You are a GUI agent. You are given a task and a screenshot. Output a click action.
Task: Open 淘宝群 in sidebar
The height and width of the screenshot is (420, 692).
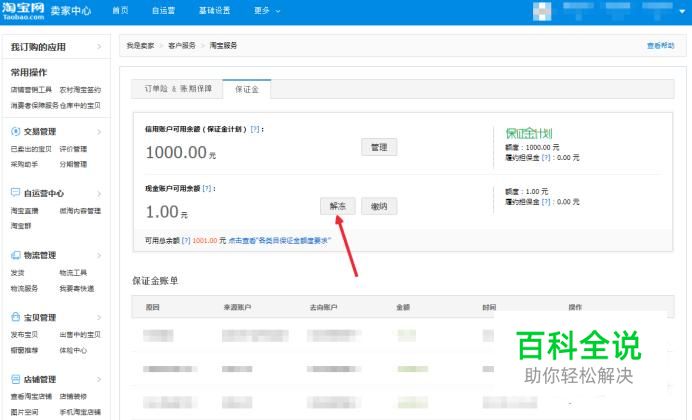tap(21, 225)
